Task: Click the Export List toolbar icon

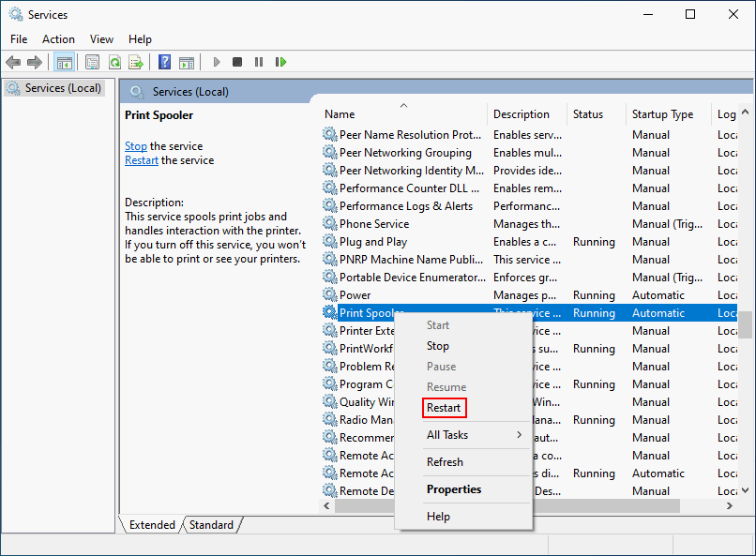Action: [x=136, y=62]
